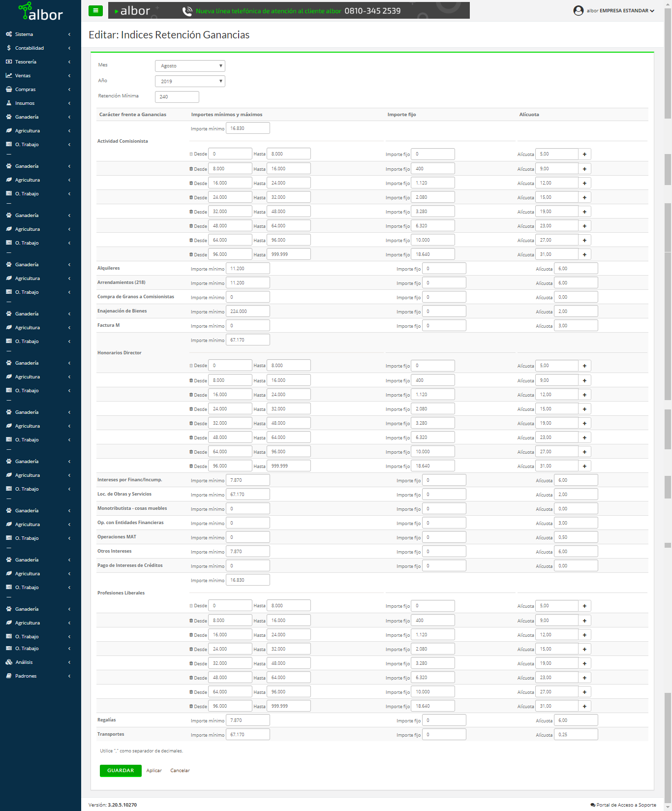
Task: Delete Profesiones Liberales row starting Desde 8.000
Action: [191, 621]
